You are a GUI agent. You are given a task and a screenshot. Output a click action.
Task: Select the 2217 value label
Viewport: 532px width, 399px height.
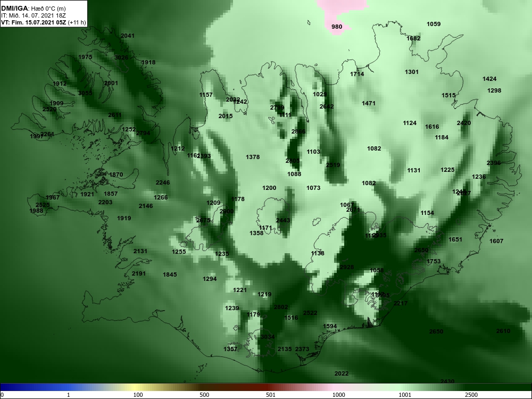coord(401,303)
